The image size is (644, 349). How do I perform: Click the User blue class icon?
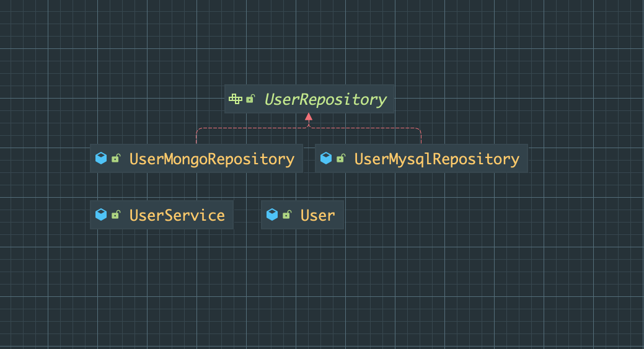coord(272,215)
